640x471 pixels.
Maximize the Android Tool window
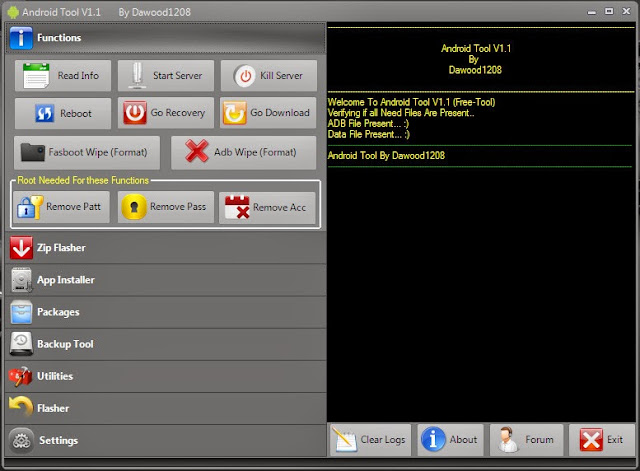click(609, 11)
